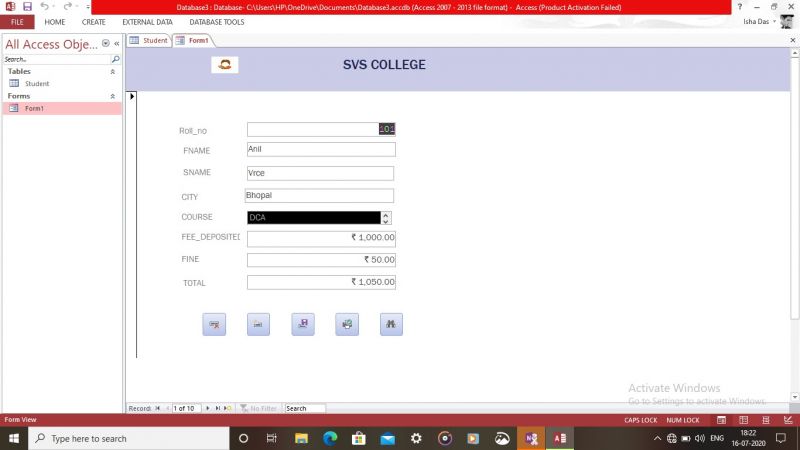
Task: Open the CREATE ribbon tab
Action: [x=94, y=22]
